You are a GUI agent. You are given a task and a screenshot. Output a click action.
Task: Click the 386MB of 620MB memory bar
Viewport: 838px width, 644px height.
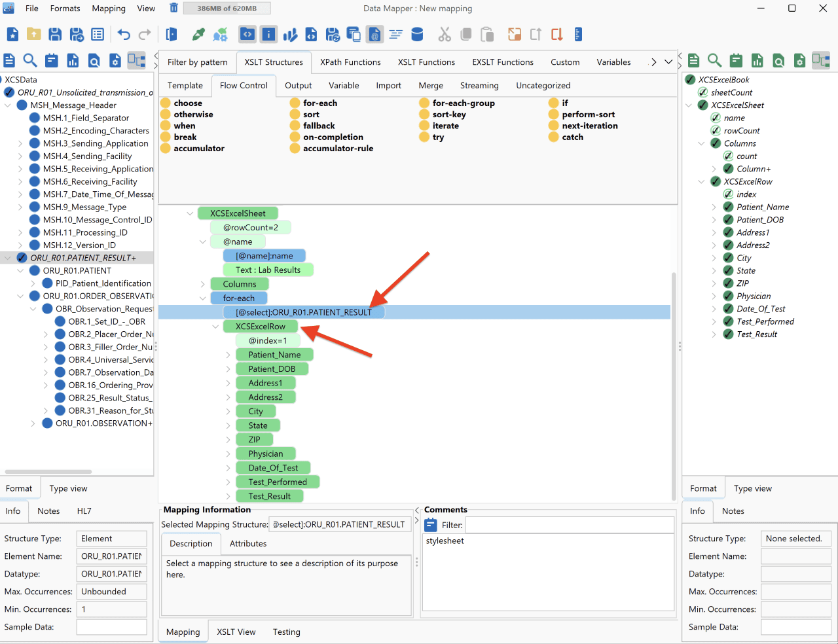(227, 9)
